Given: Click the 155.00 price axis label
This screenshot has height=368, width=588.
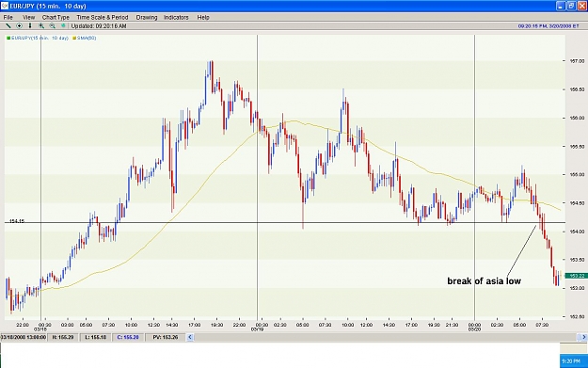Looking at the screenshot, I should [x=577, y=174].
